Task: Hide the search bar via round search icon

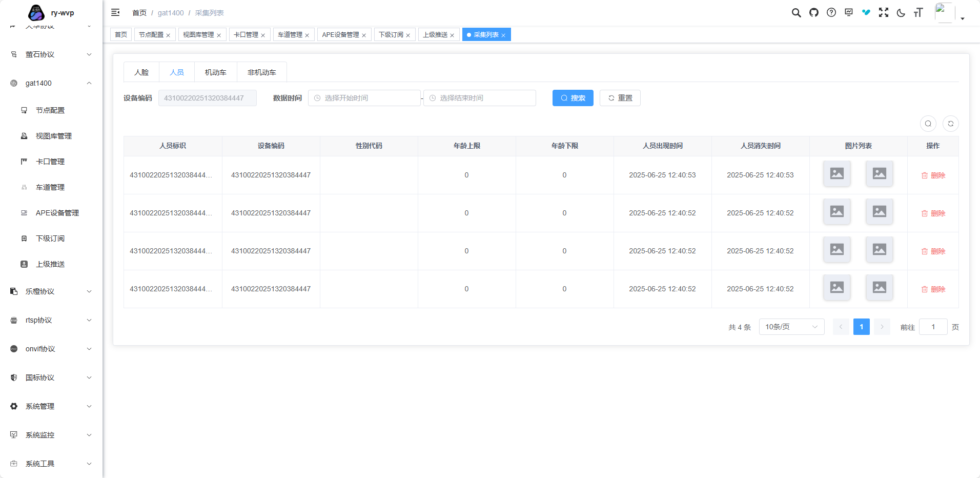Action: pos(928,124)
